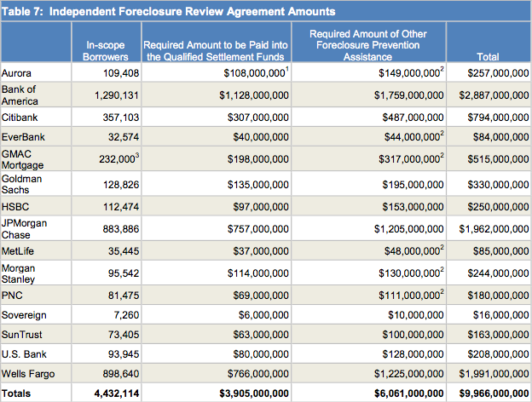Screen dimensions: 532x402
Task: Click HSBC total $250,000,000
Action: (x=498, y=207)
